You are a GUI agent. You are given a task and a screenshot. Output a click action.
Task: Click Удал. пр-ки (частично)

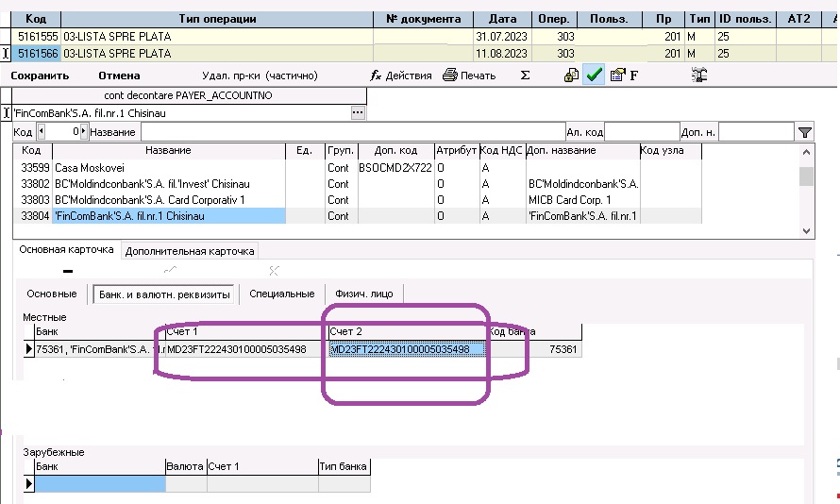point(260,76)
